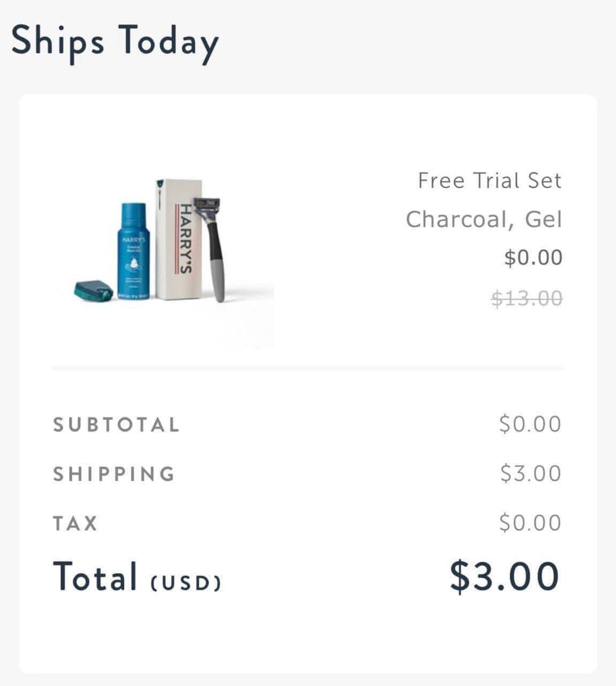Click the Charcoal, Gel variant text
616x686 pixels.
(x=484, y=219)
